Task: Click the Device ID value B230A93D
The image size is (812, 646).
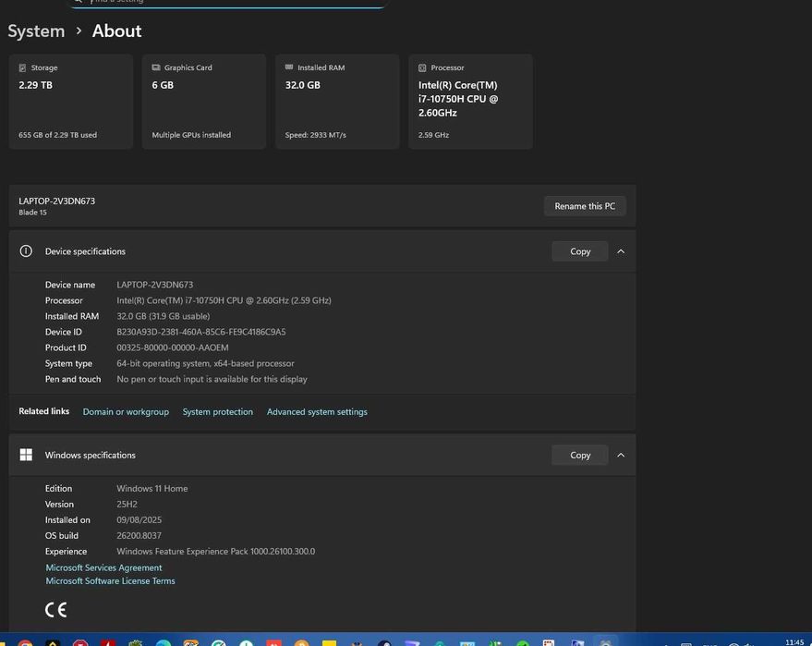Action: point(201,332)
